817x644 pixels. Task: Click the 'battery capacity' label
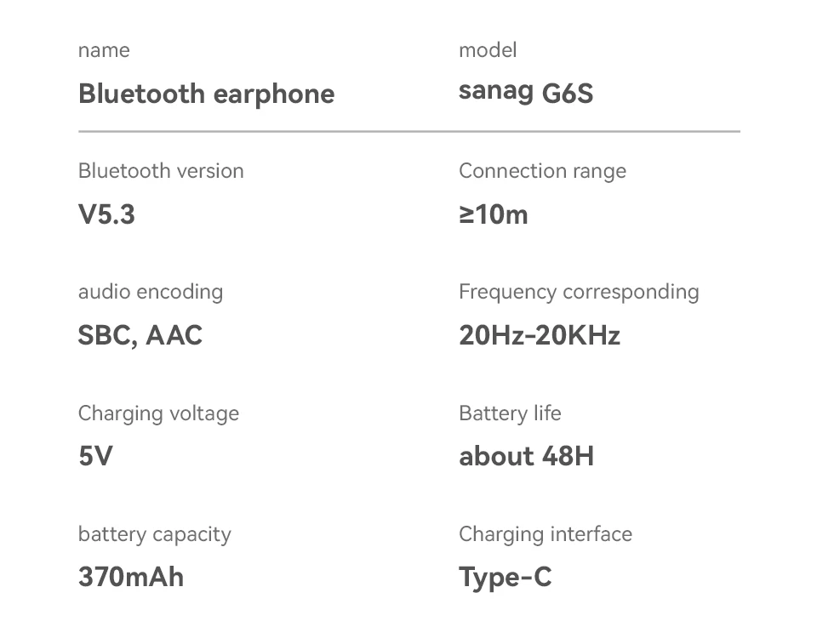[x=154, y=534]
